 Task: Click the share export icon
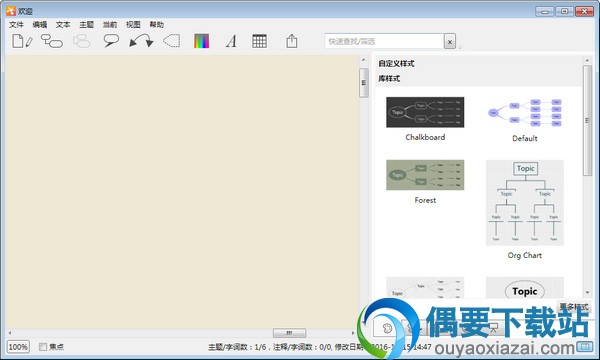tap(292, 41)
